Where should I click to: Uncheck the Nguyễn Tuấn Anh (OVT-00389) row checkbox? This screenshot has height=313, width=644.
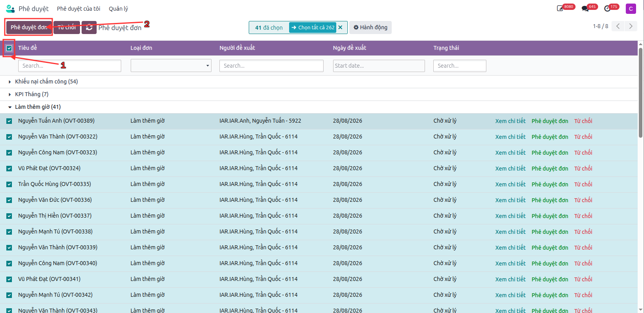coord(9,121)
